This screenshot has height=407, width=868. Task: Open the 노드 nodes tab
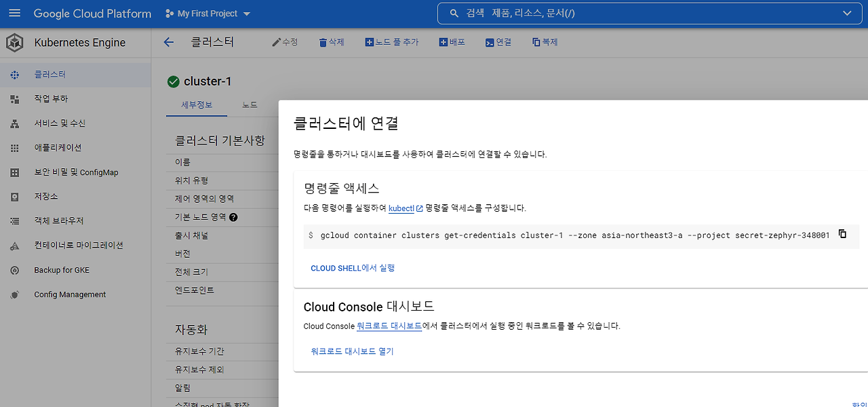click(250, 105)
